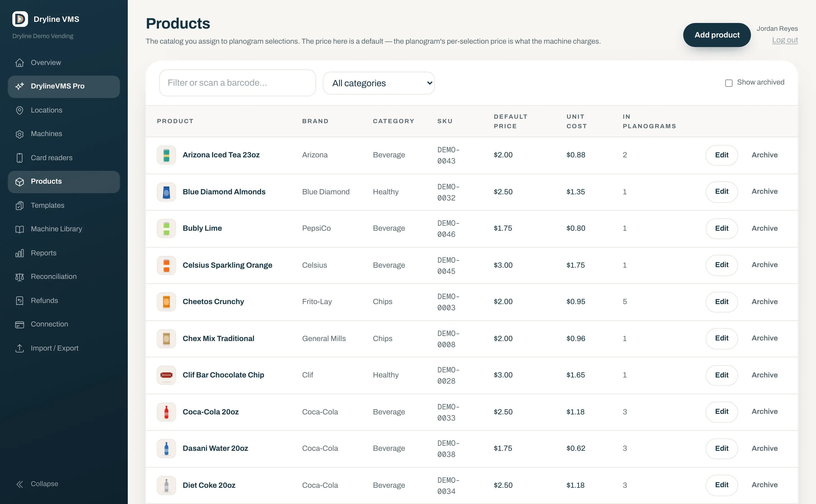The height and width of the screenshot is (504, 816).
Task: Archive the Arizona Iced Tea 23oz product
Action: click(x=765, y=155)
